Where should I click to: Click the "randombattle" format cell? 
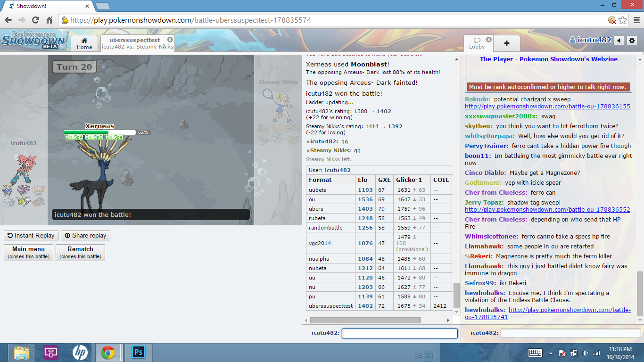click(331, 228)
